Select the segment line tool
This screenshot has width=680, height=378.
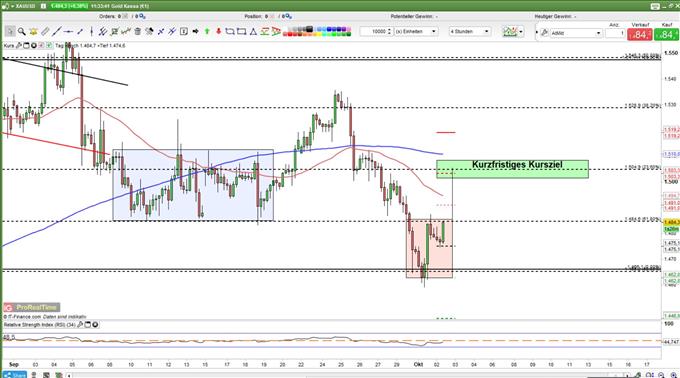(80, 31)
